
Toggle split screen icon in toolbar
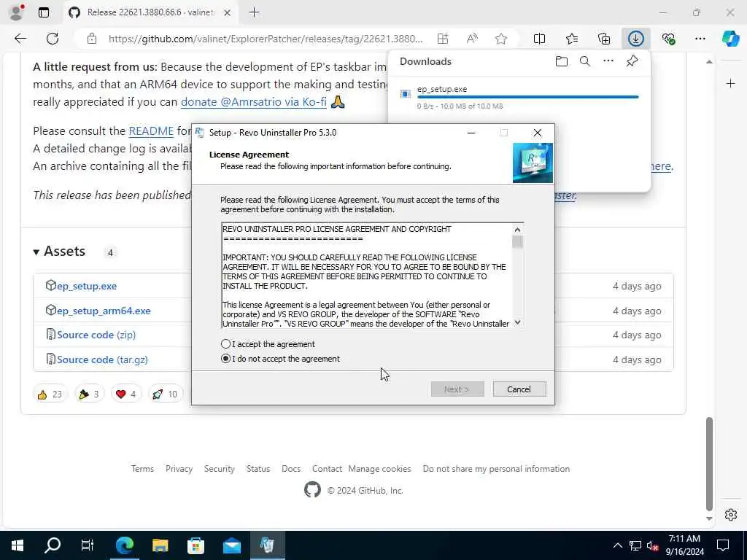(x=539, y=39)
